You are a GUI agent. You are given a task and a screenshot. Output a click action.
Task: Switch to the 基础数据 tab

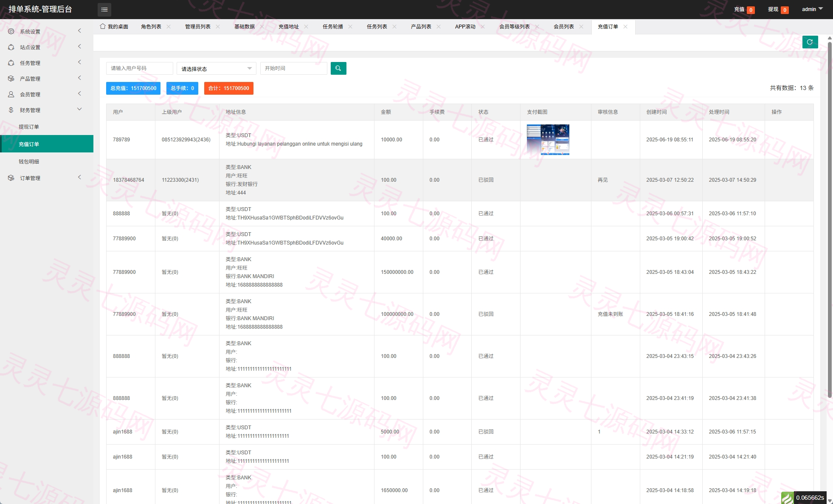click(x=245, y=26)
